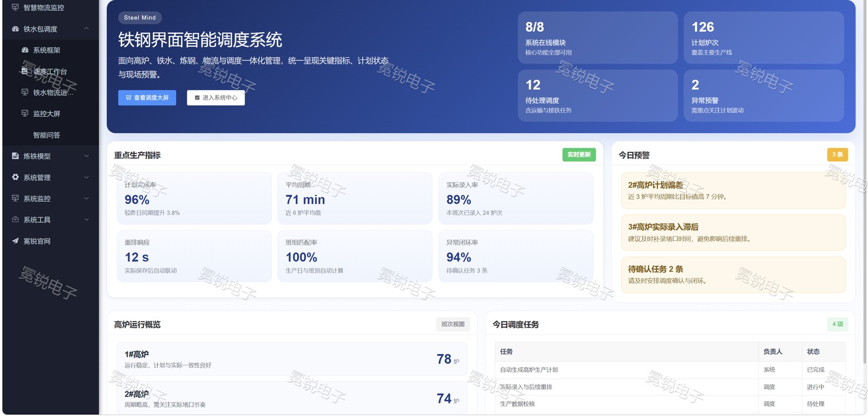Click the 重点生产指标 section title
Image resolution: width=868 pixels, height=417 pixels.
click(x=137, y=155)
